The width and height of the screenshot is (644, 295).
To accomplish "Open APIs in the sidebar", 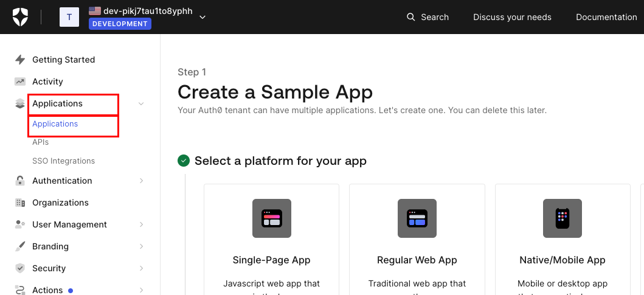I will tap(41, 142).
